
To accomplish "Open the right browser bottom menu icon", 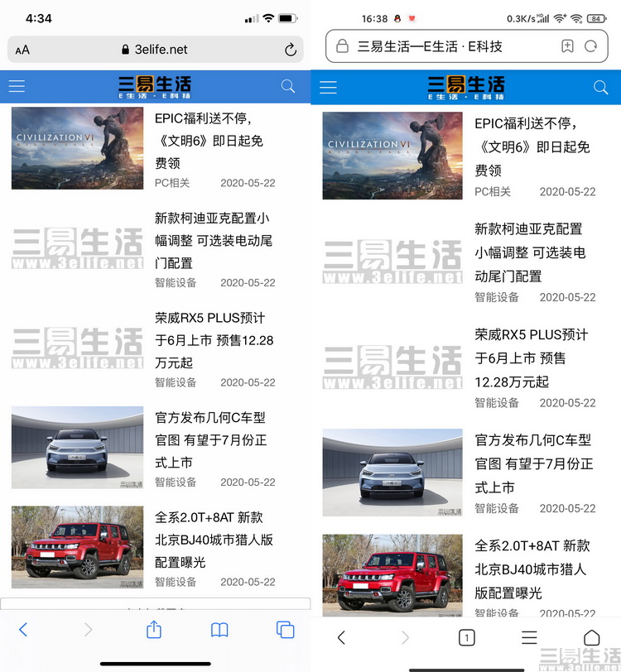I will [x=529, y=638].
